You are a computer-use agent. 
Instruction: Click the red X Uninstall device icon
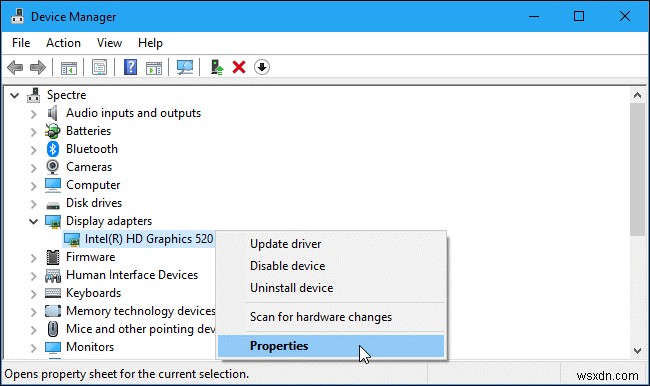pyautogui.click(x=239, y=67)
